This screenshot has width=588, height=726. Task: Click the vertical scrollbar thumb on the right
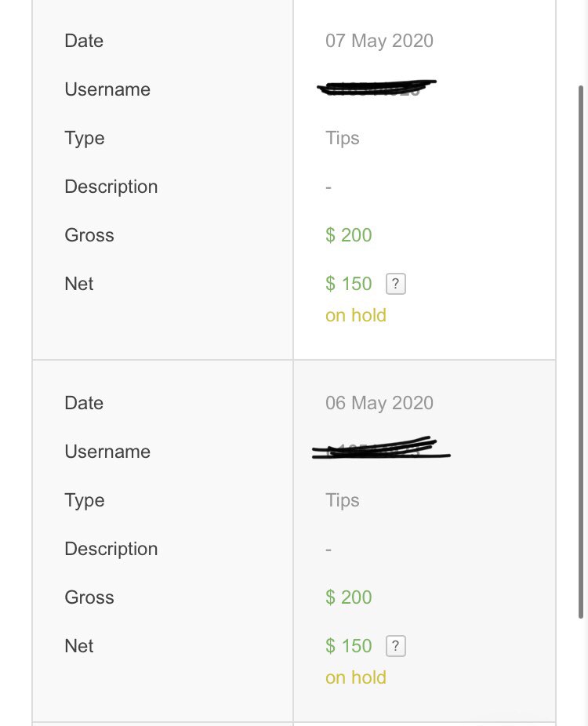[x=581, y=352]
